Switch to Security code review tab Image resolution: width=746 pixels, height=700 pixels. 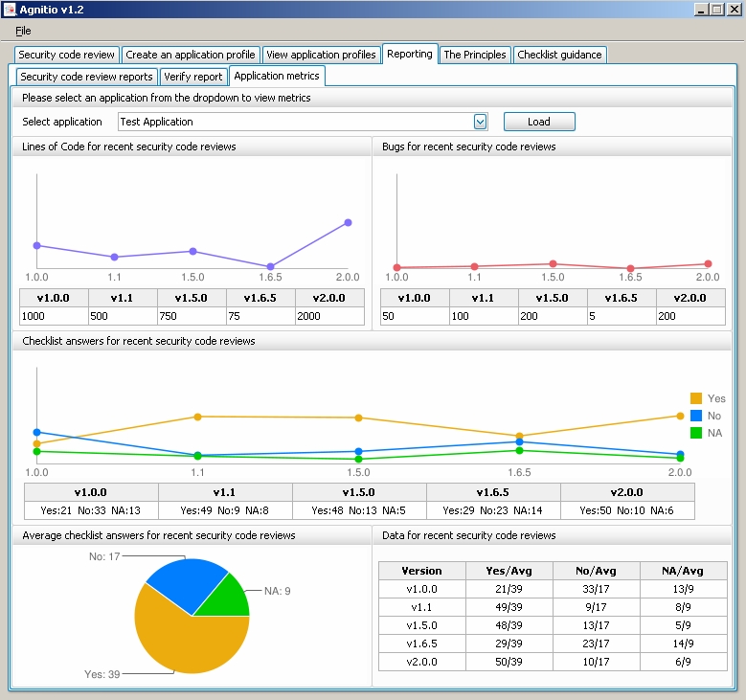pos(67,55)
